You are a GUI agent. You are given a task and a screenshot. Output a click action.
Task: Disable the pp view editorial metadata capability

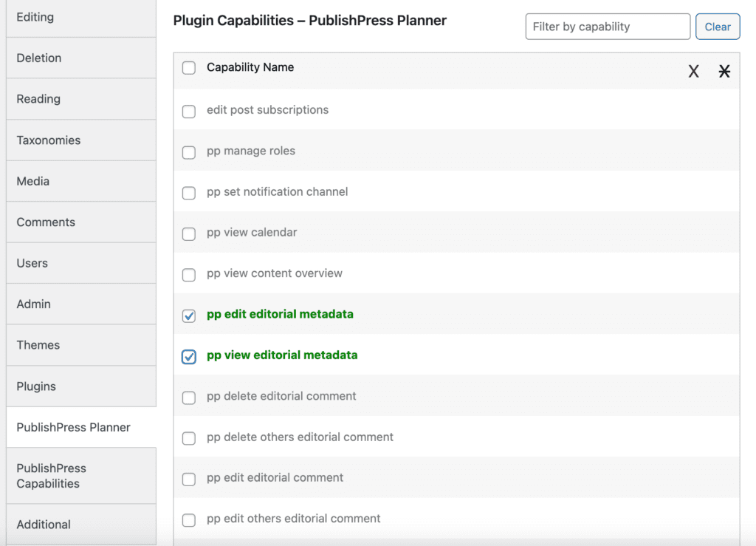tap(188, 355)
